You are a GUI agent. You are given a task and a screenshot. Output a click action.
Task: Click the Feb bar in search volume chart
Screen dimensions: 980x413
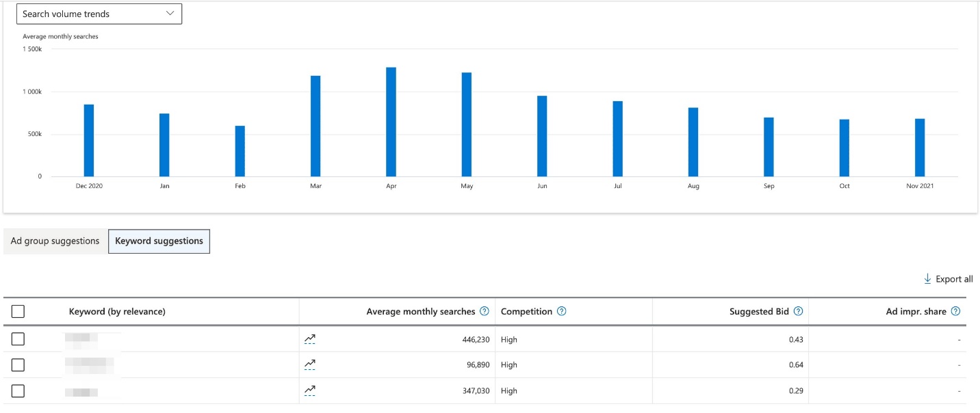[x=240, y=151]
